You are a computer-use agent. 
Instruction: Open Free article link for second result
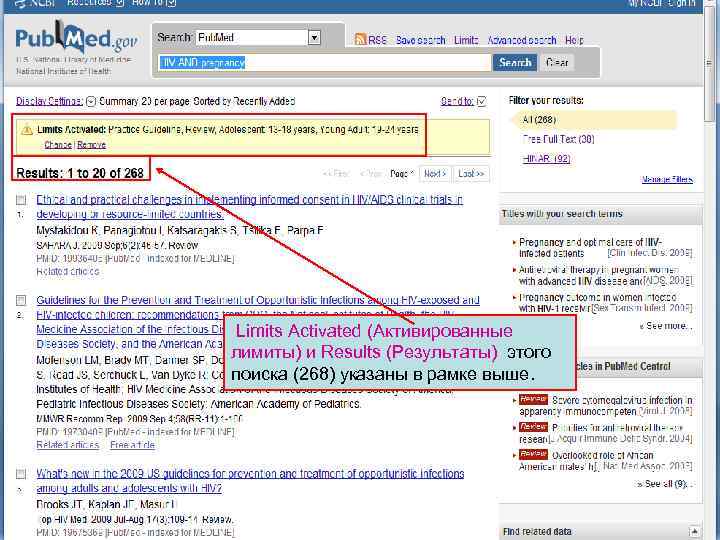[132, 445]
